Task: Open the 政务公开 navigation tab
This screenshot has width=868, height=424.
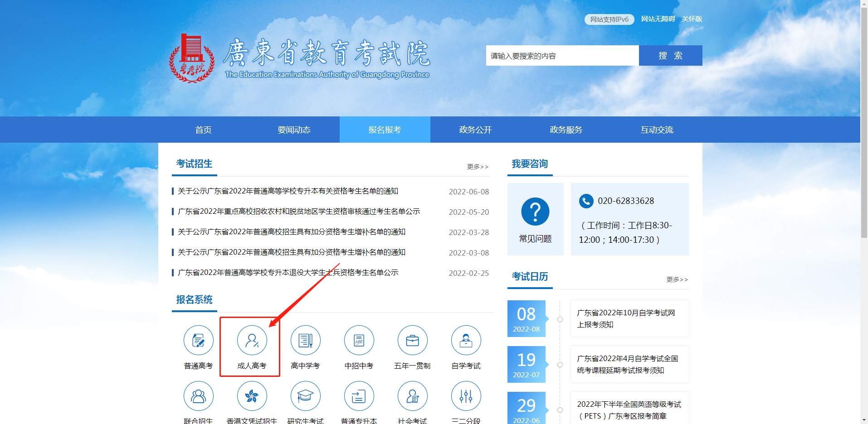Action: [x=475, y=130]
